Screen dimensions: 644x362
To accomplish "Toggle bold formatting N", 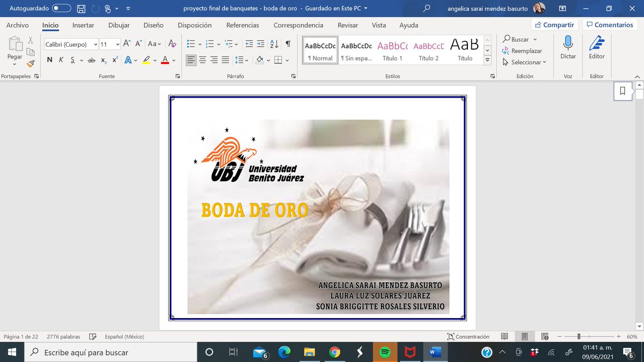I will click(49, 60).
